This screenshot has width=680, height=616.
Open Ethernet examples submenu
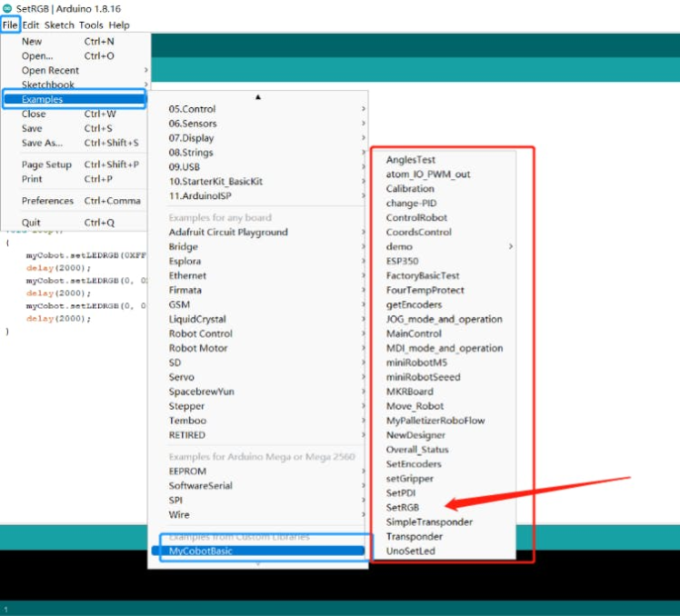[258, 275]
